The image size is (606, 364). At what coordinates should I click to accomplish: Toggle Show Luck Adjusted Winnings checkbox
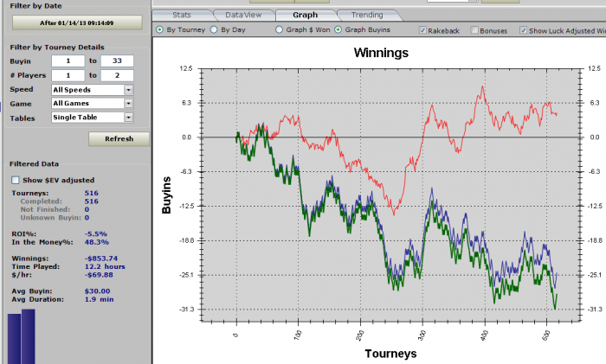pos(523,30)
